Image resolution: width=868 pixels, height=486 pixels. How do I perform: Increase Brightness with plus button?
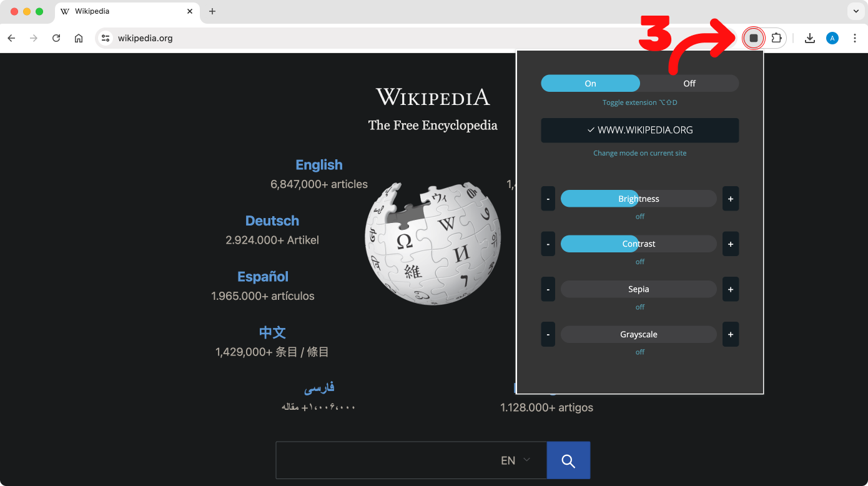click(731, 199)
